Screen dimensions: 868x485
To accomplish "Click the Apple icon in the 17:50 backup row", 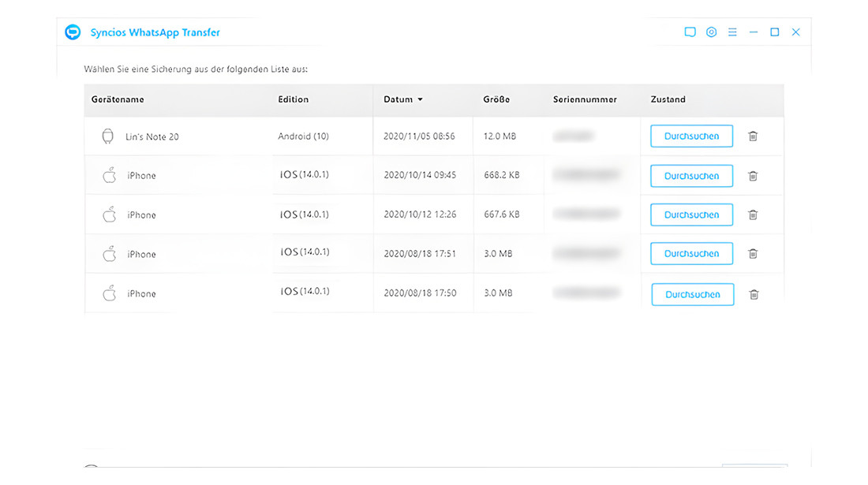I will click(110, 293).
